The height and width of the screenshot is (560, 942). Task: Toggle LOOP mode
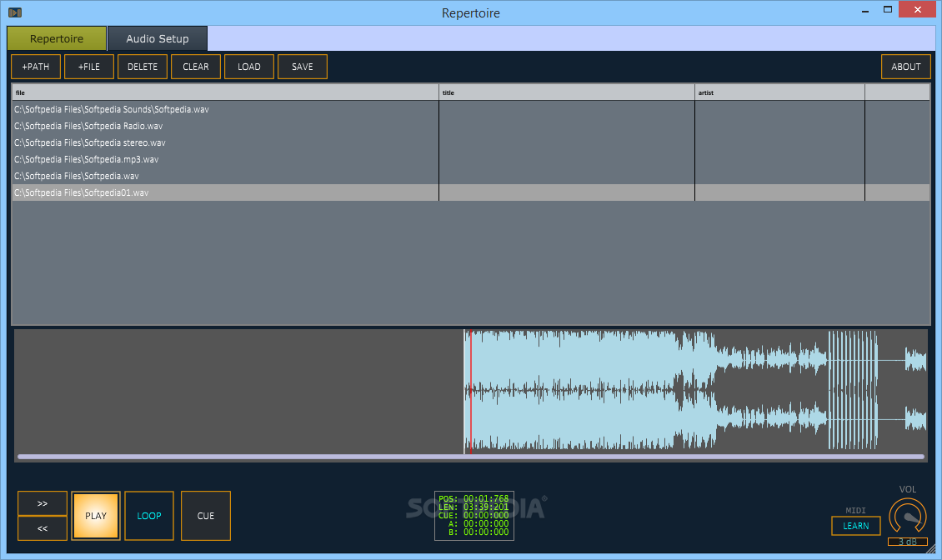click(149, 516)
